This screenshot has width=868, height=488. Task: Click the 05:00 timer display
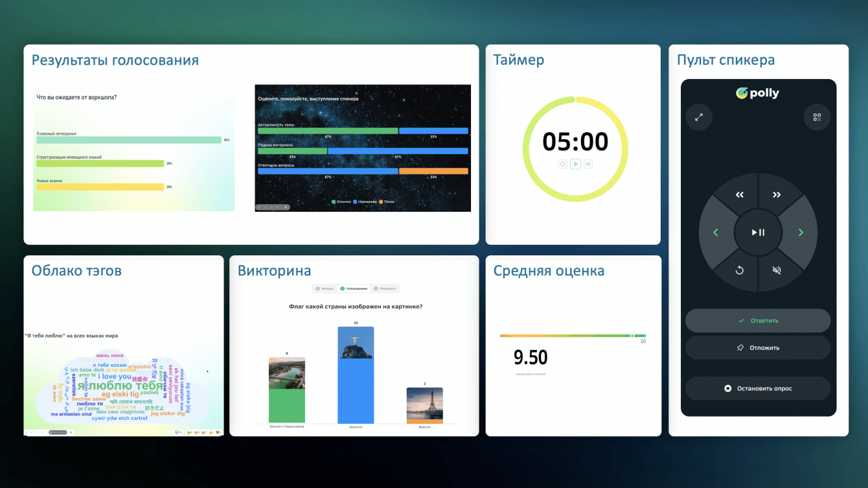[x=575, y=141]
